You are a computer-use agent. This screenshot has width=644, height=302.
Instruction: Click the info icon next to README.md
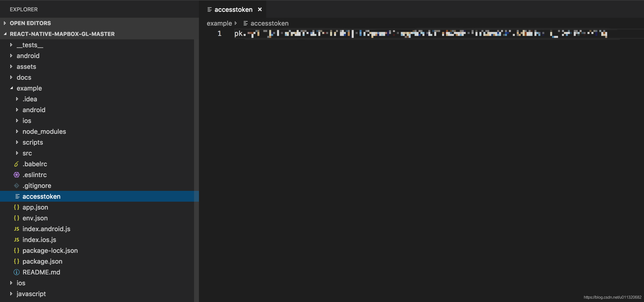(x=16, y=272)
